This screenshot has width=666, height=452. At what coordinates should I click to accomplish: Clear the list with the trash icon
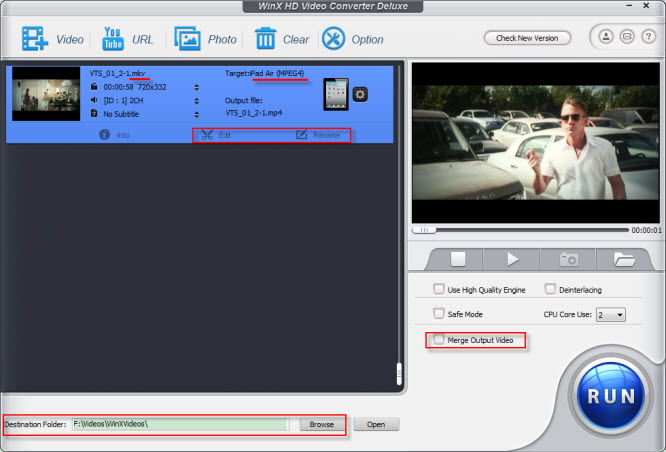[x=265, y=38]
